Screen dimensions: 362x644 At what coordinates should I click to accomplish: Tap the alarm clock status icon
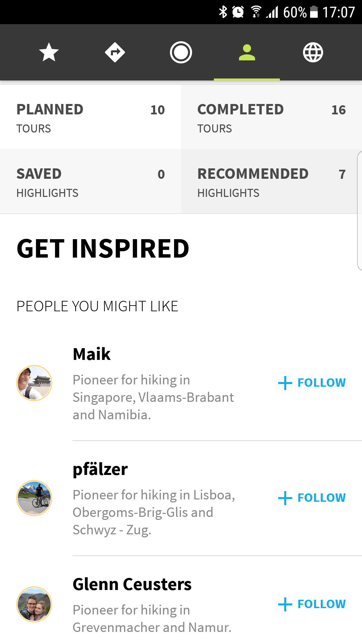[x=238, y=12]
